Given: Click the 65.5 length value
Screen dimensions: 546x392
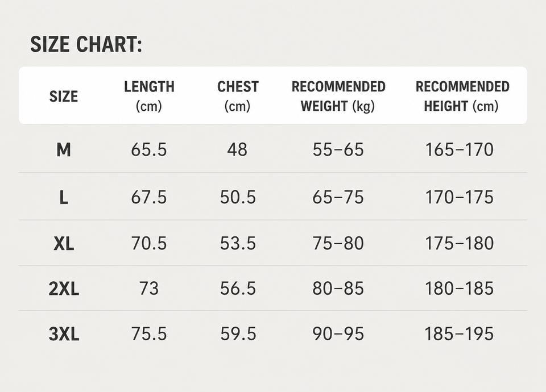Looking at the screenshot, I should click(149, 150).
